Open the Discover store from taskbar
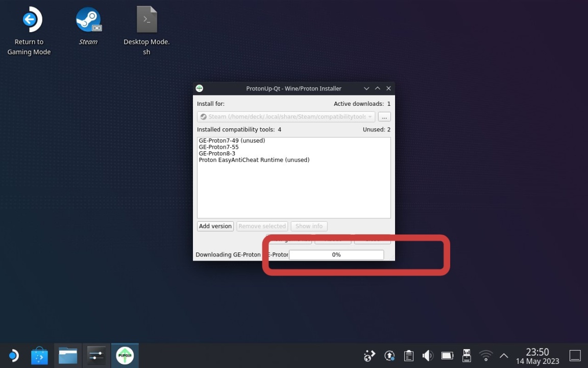The width and height of the screenshot is (588, 368). click(x=39, y=355)
